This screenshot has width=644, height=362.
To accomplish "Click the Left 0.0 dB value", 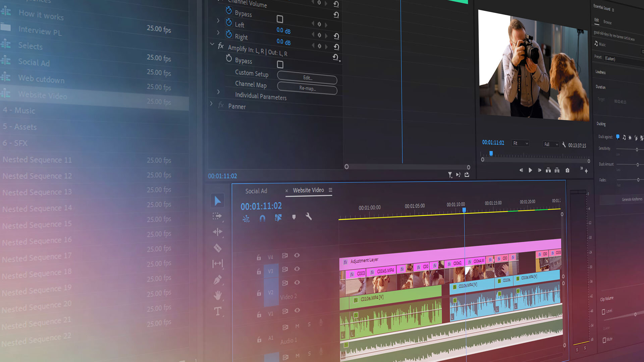I will point(283,31).
